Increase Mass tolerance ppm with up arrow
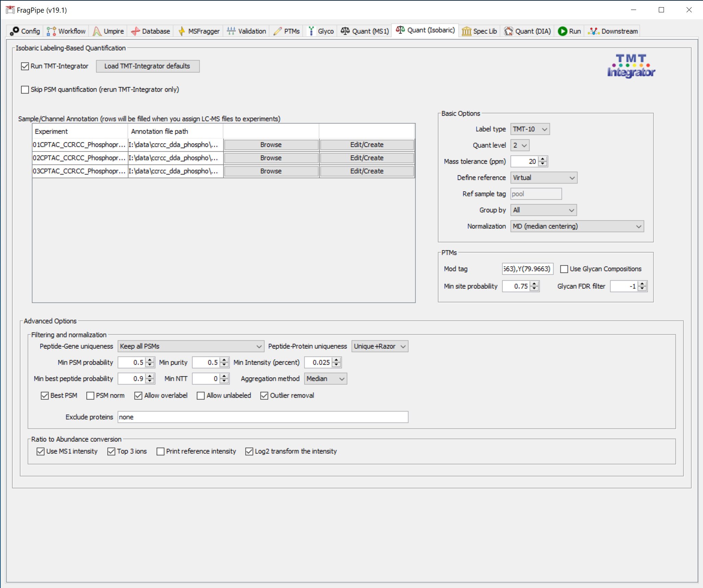Image resolution: width=703 pixels, height=588 pixels. pyautogui.click(x=543, y=159)
